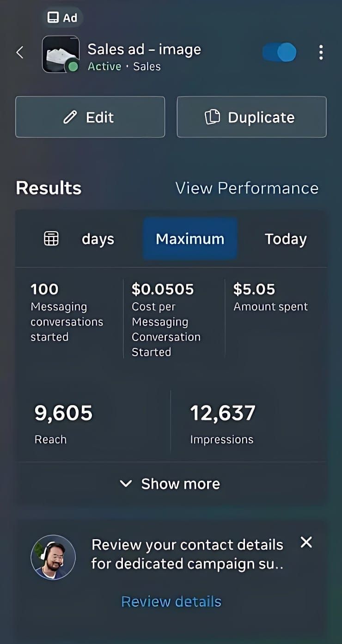Click the calendar date range icon

[x=51, y=238]
